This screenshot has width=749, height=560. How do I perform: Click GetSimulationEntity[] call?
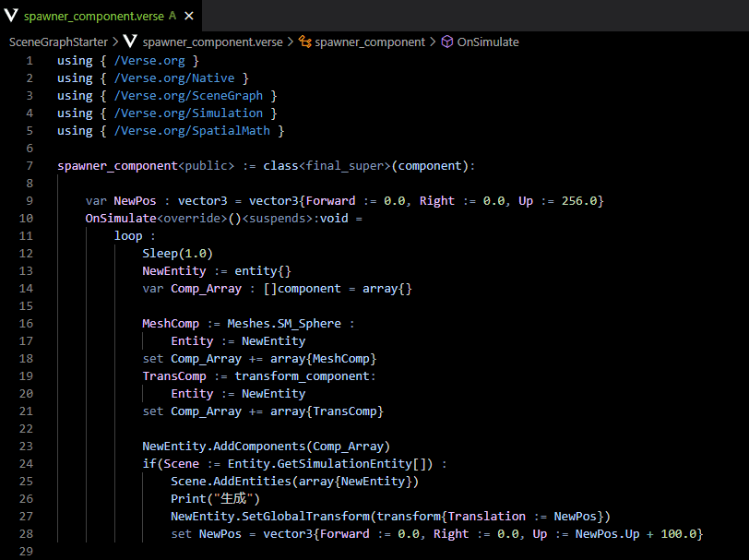coord(351,463)
